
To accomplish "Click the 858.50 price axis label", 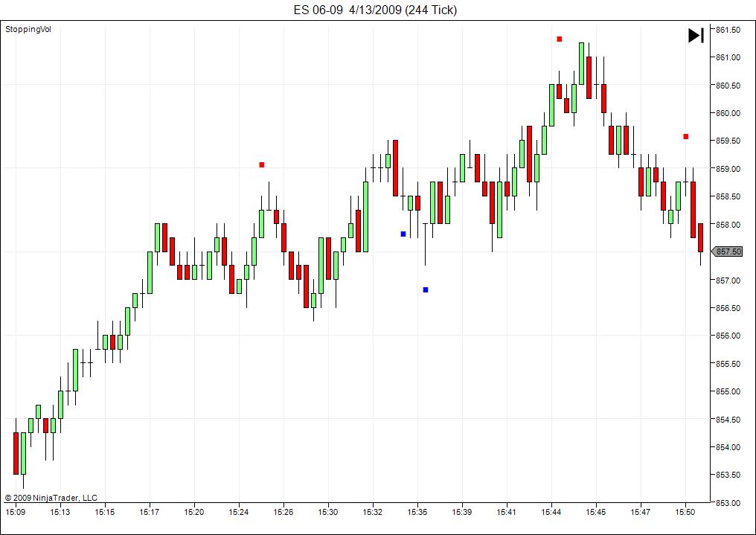I will (728, 196).
